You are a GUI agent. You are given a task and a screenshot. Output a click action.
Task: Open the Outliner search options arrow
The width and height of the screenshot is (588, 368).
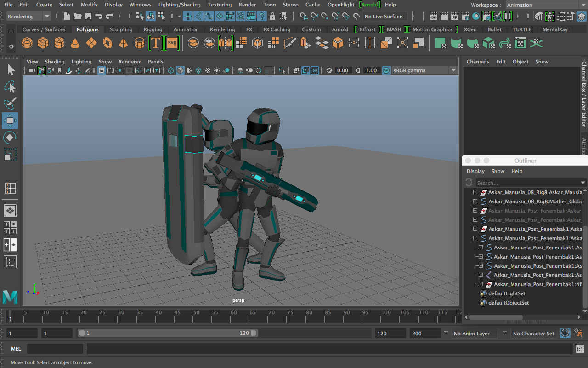pyautogui.click(x=583, y=183)
